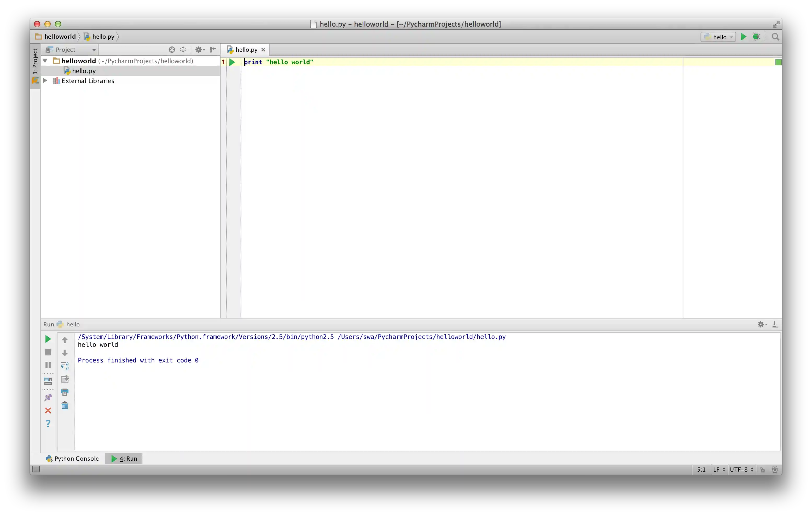Image resolution: width=812 pixels, height=516 pixels.
Task: Print the console output
Action: [x=65, y=392]
